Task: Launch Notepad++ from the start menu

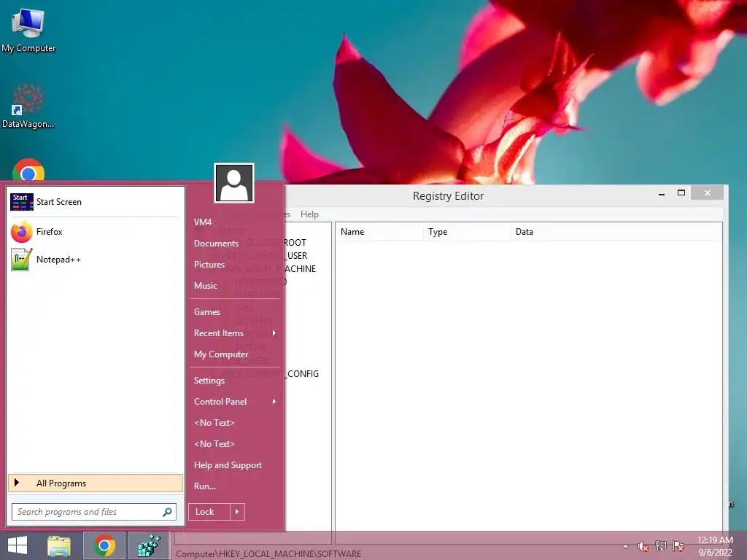Action: pyautogui.click(x=96, y=260)
